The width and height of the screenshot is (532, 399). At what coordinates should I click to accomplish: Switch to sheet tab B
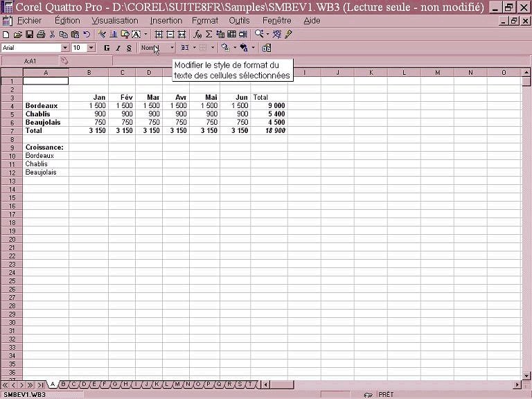coord(63,384)
